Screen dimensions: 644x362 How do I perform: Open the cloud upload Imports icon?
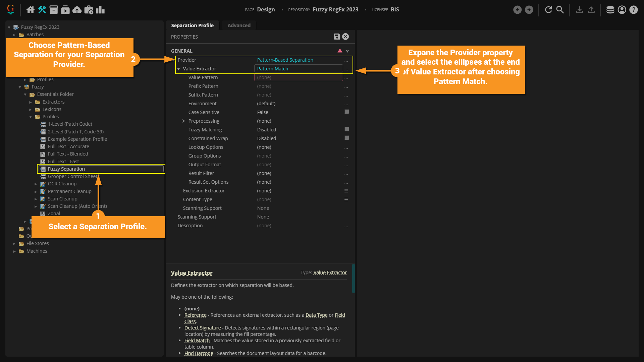pos(77,10)
